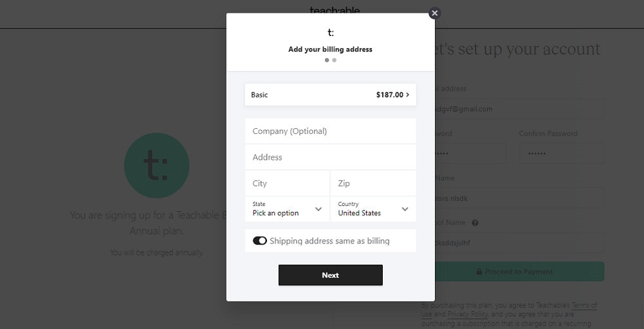Viewport: 644px width, 329px height.
Task: Click the Confirm Password field
Action: [561, 154]
